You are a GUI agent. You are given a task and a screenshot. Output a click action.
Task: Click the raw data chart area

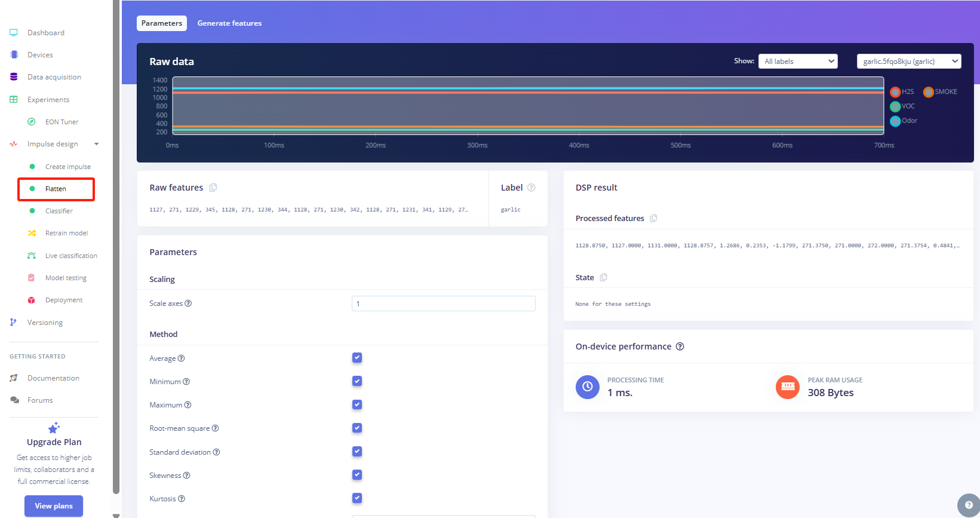(x=528, y=106)
